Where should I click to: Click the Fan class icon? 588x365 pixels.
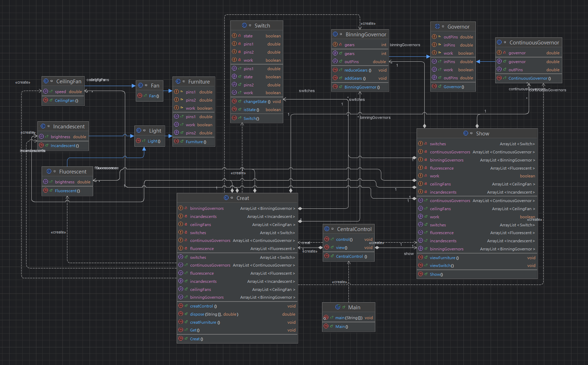[x=141, y=85]
